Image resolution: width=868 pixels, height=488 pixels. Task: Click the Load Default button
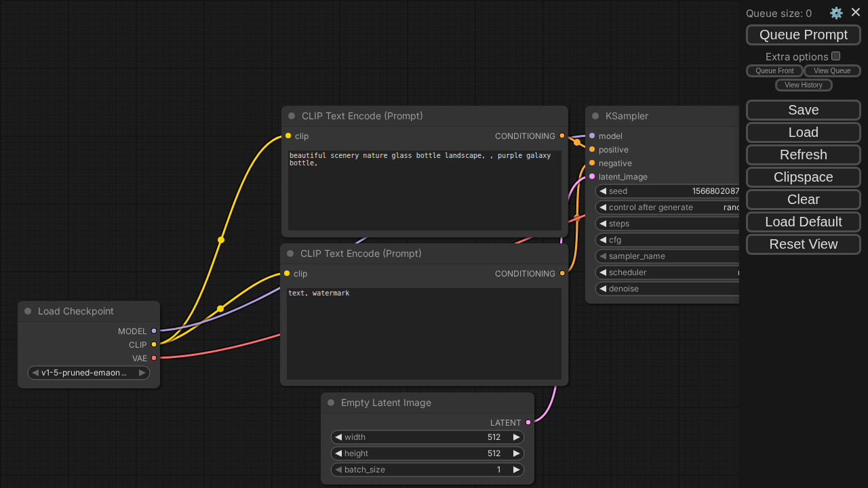[803, 222]
